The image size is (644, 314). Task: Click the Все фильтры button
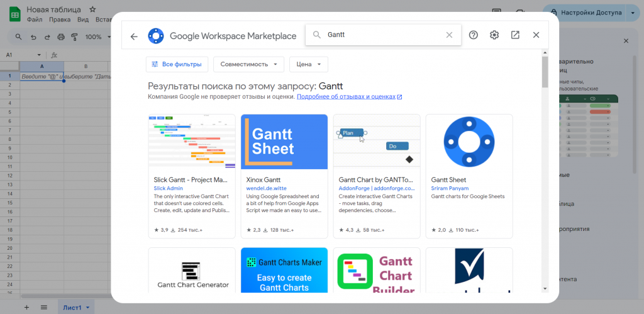(177, 64)
